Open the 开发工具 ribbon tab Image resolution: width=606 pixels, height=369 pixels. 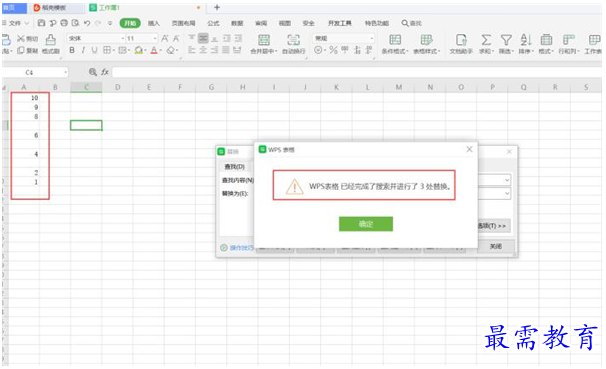[x=340, y=23]
